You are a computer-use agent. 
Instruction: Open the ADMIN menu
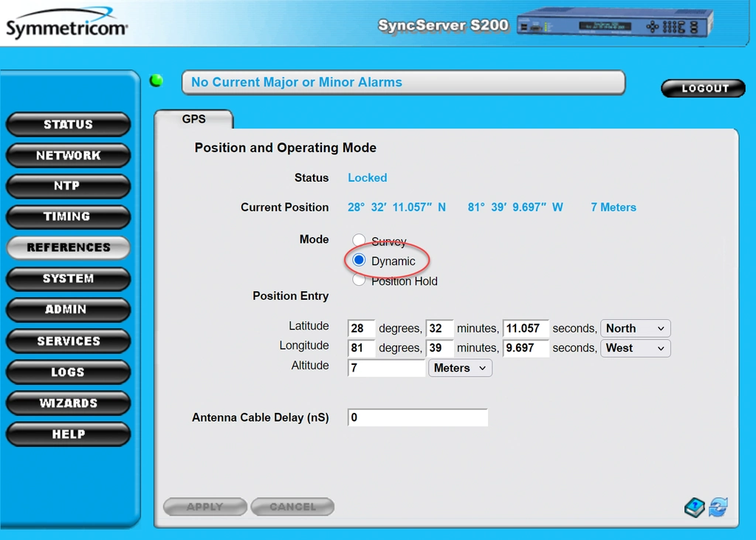(68, 310)
